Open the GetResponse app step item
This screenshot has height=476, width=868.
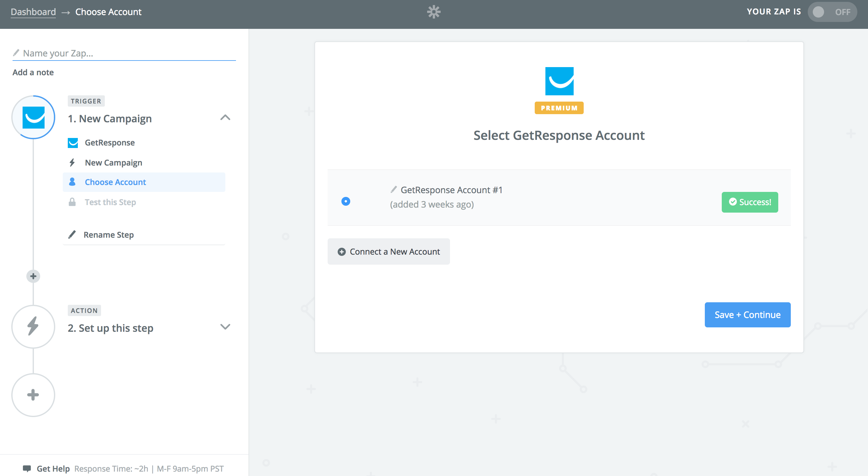[144, 143]
